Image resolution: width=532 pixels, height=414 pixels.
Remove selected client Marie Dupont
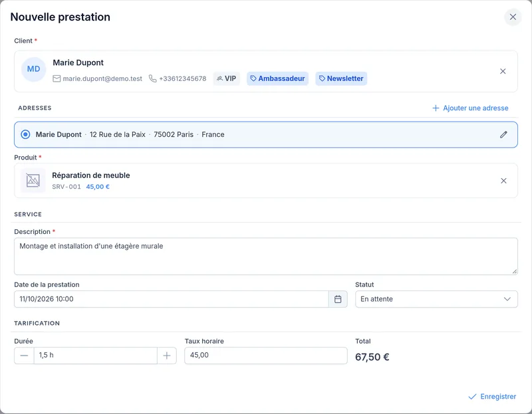click(503, 71)
